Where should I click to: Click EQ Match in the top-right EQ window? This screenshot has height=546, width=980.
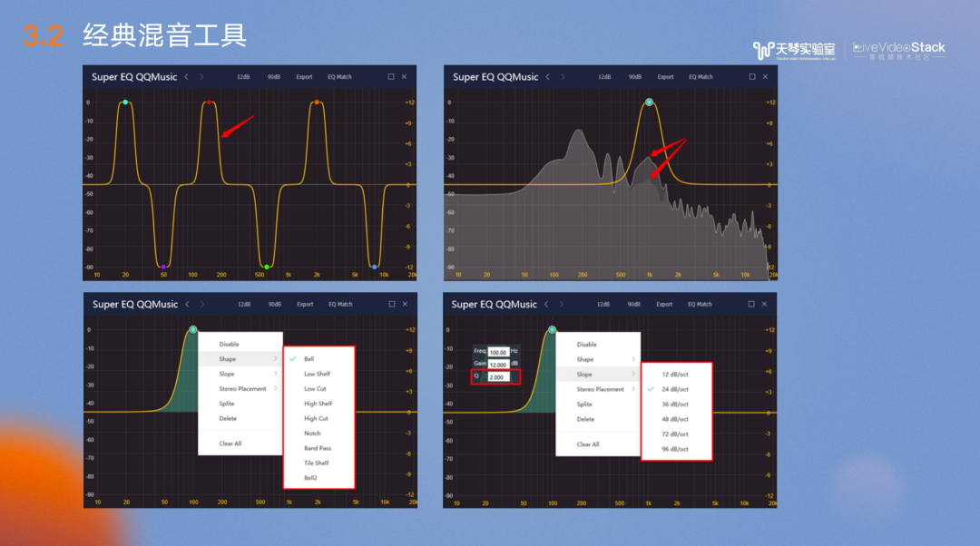point(701,77)
